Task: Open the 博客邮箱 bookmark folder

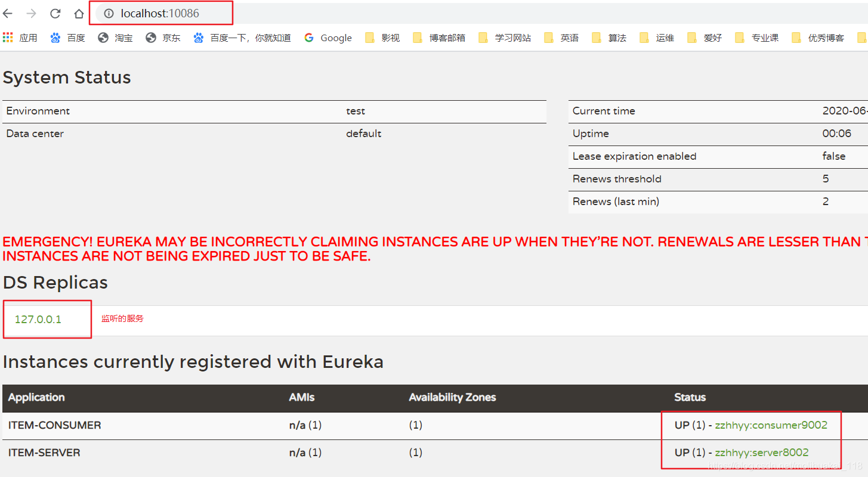Action: [x=439, y=38]
